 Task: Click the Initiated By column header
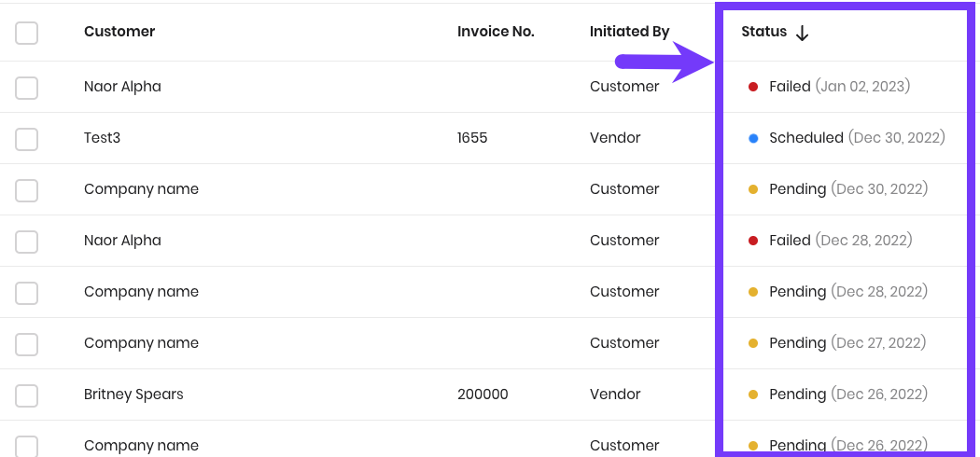click(x=629, y=32)
